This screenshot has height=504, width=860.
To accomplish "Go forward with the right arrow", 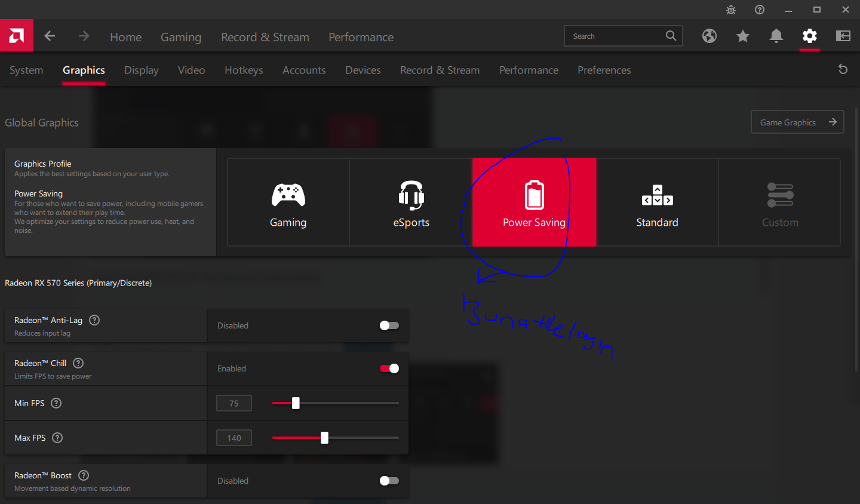I will [x=84, y=36].
